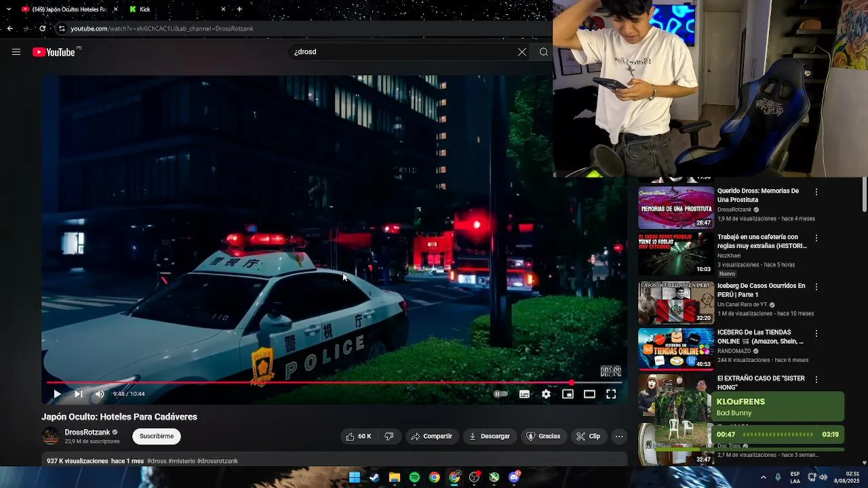Open the YouTube hamburger guide menu

click(x=16, y=52)
